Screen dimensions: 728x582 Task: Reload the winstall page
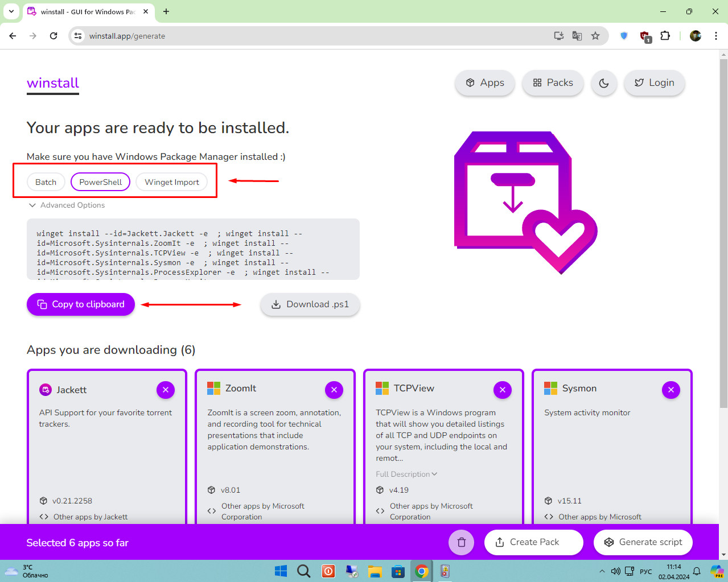[x=54, y=36]
